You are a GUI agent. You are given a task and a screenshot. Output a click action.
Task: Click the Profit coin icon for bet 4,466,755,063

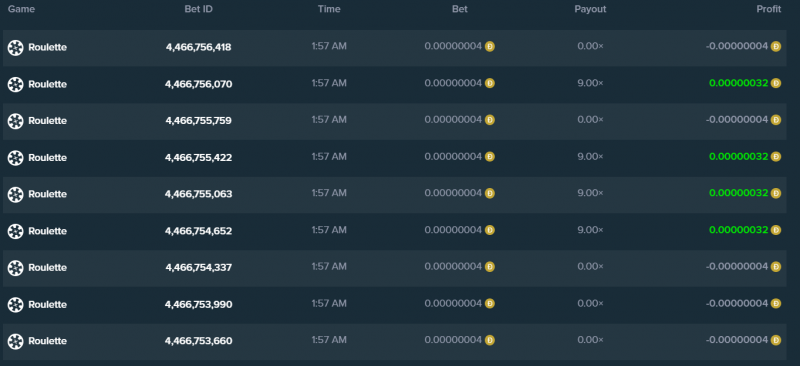[776, 193]
